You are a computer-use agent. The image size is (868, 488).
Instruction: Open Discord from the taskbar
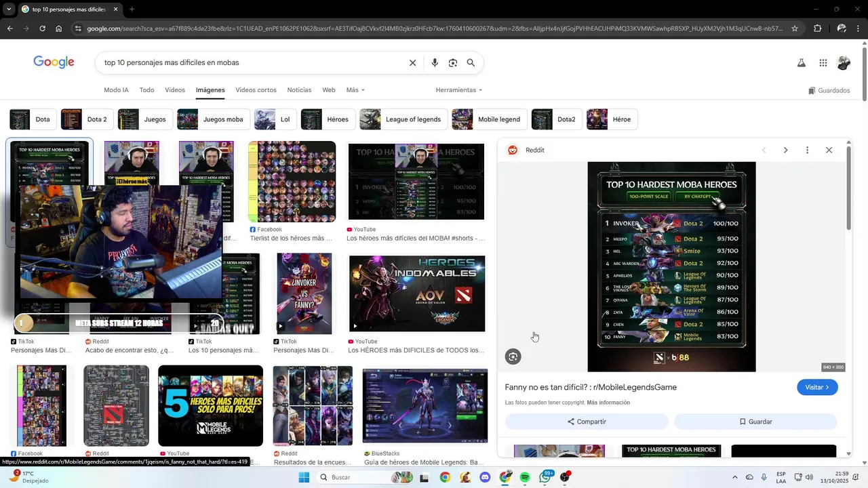tap(485, 477)
